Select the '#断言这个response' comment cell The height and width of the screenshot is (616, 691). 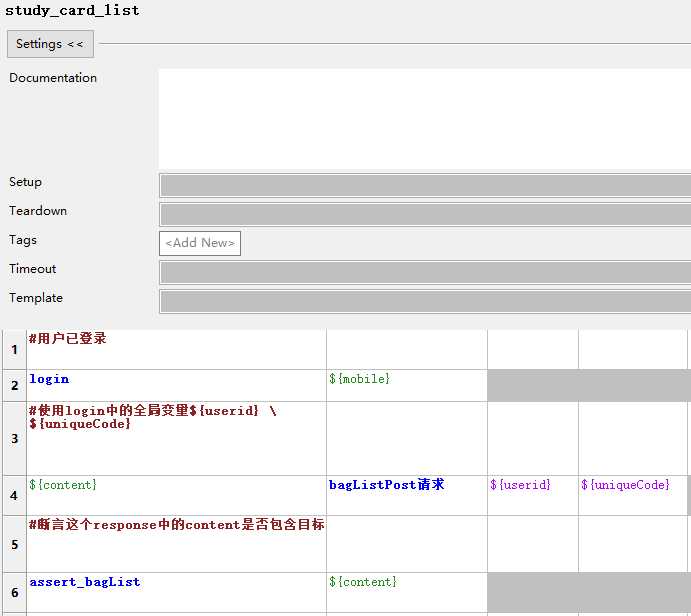[x=176, y=545]
